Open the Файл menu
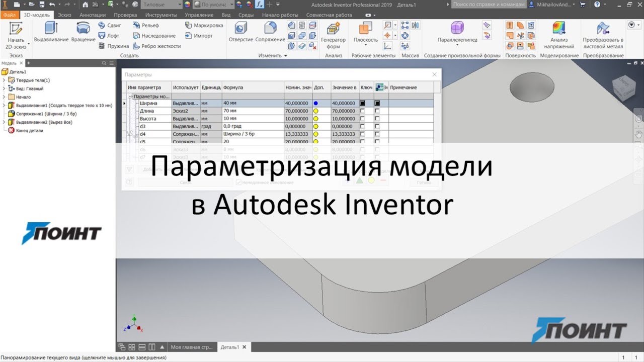The image size is (644, 362). coord(10,15)
